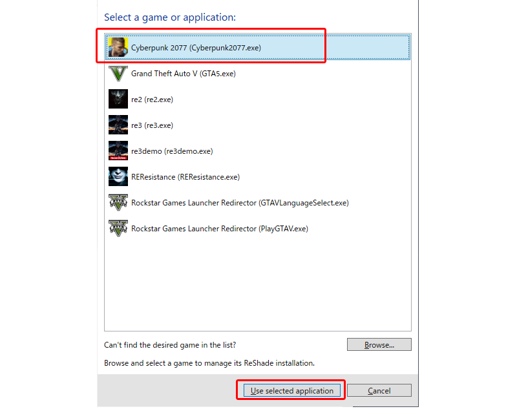This screenshot has width=517, height=420.
Task: Click the Grand Theft Auto V logo icon
Action: (118, 73)
